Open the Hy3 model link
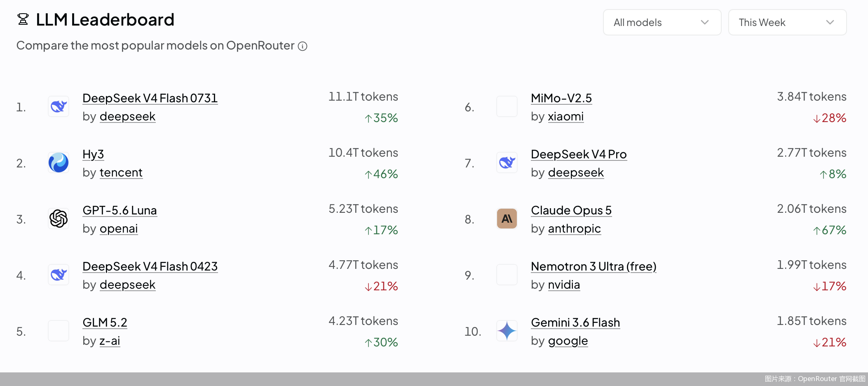This screenshot has width=868, height=386. 93,154
